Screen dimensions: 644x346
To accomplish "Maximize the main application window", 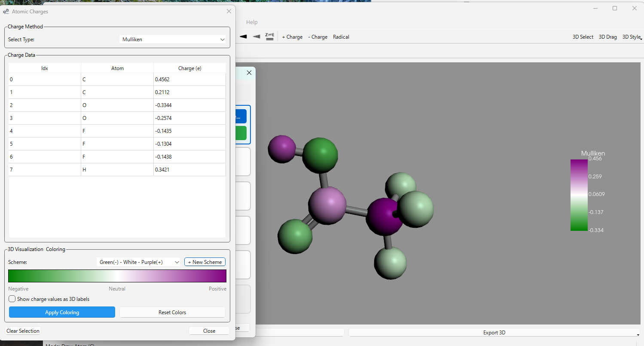I will (615, 8).
